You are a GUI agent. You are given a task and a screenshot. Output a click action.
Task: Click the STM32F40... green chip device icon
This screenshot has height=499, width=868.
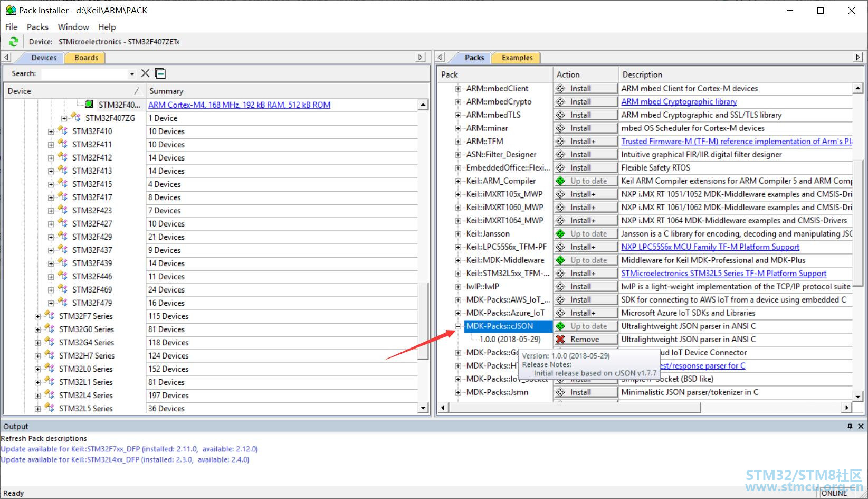coord(89,105)
